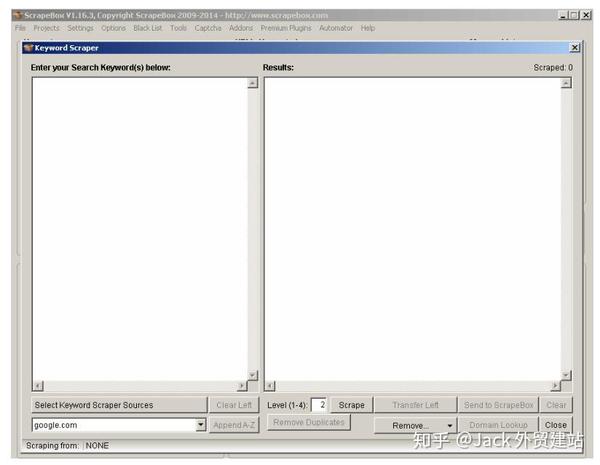The image size is (600, 465).
Task: Maximize the ScrapeBox main window
Action: pos(573,15)
